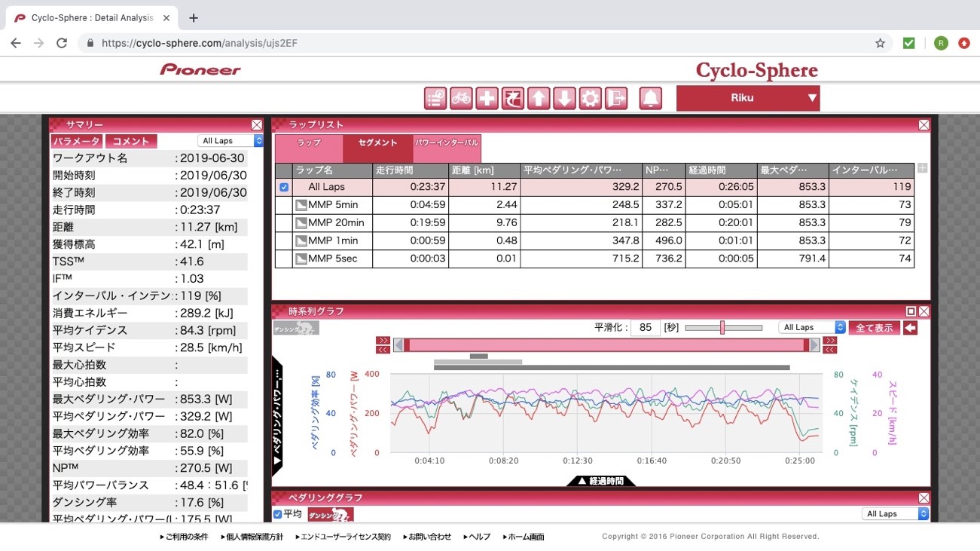Open the Riku user dropdown
Screen dimensions: 980x551
point(747,98)
